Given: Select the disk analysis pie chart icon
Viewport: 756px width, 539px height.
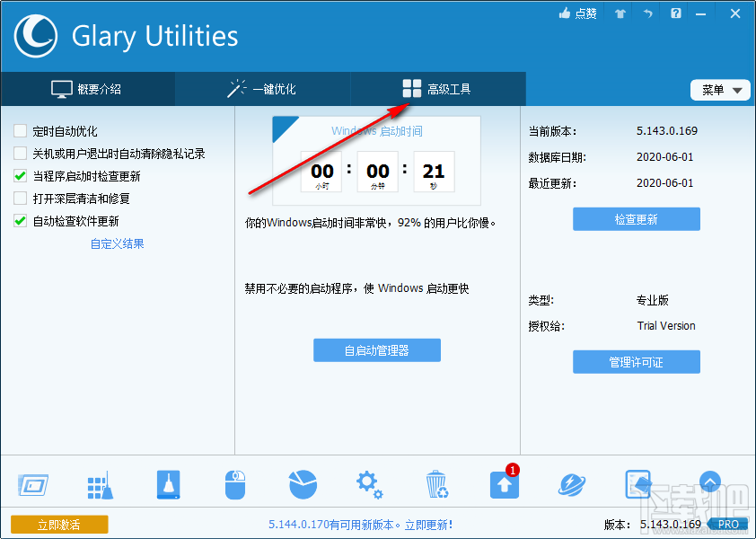Looking at the screenshot, I should 303,483.
